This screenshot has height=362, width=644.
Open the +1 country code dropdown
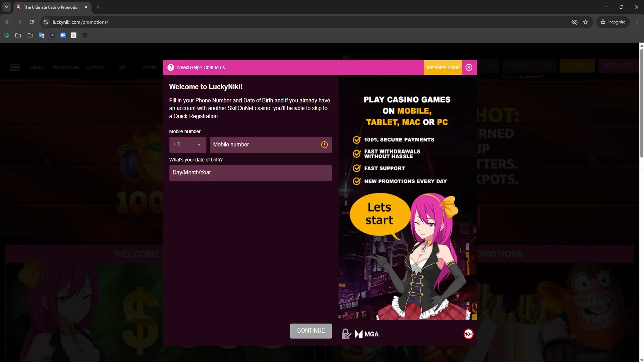187,145
